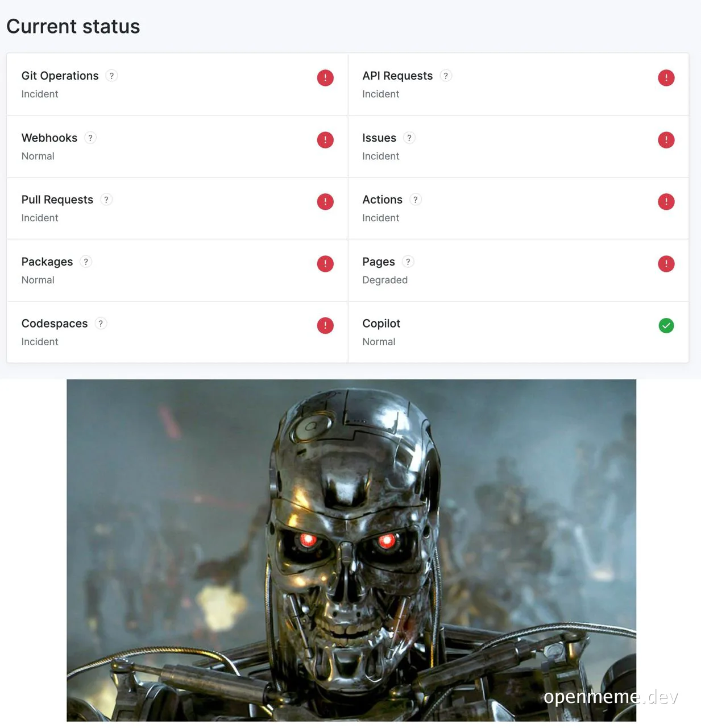The image size is (701, 728).
Task: Click the red alert icon for Packages
Action: click(325, 264)
